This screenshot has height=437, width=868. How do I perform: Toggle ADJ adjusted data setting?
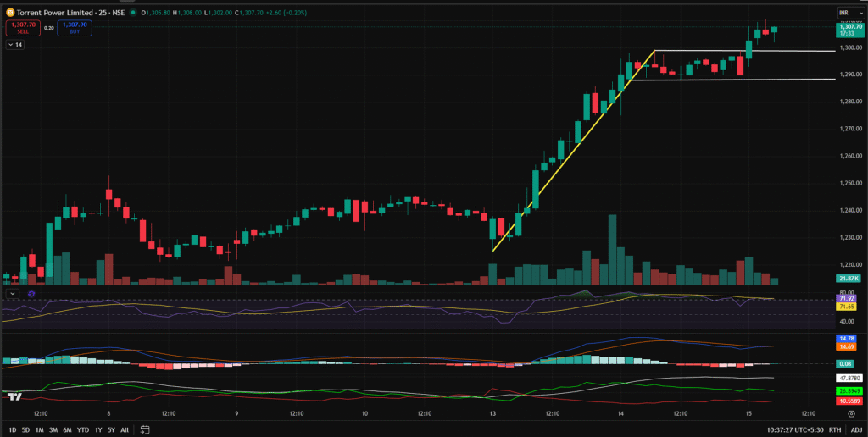tap(855, 429)
